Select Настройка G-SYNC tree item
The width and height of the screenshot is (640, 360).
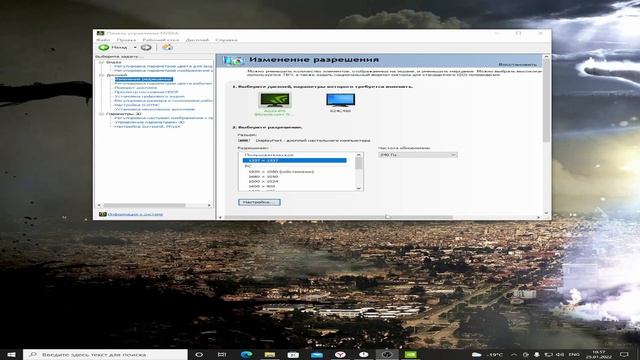[x=137, y=105]
